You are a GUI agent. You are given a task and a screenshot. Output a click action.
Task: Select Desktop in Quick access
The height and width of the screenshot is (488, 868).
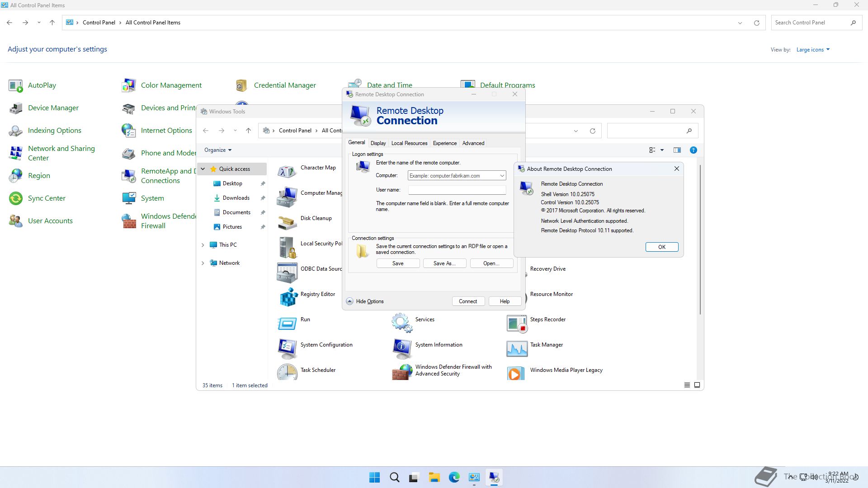pyautogui.click(x=232, y=183)
